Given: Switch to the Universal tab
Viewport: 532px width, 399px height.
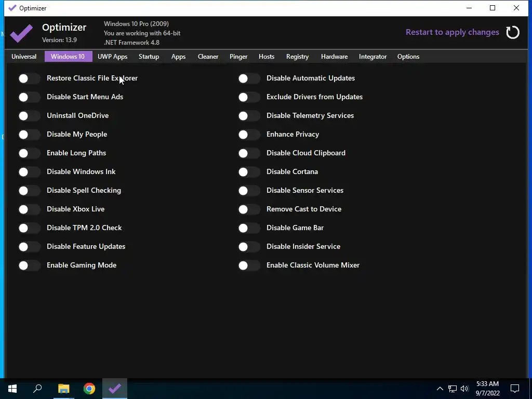Looking at the screenshot, I should 24,57.
